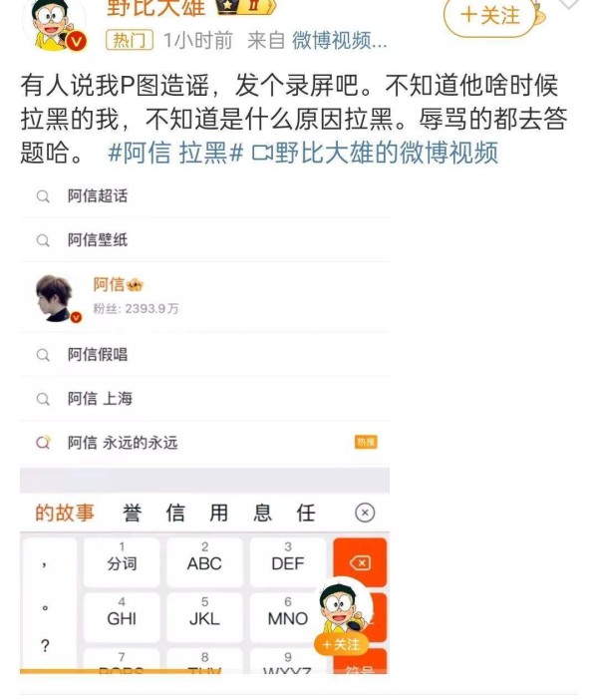Open 野比大雄的微博视频 video link
The image size is (598, 700).
pyautogui.click(x=375, y=153)
